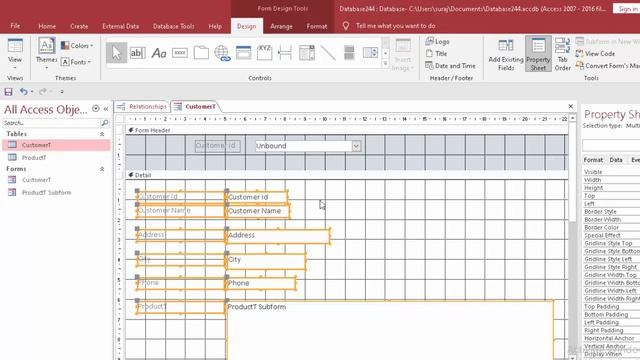Click the Form Header section bar
640x360 pixels.
pos(346,130)
